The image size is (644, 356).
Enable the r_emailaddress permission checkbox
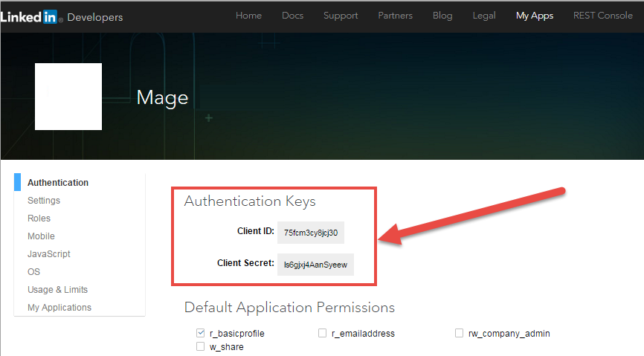pos(322,333)
